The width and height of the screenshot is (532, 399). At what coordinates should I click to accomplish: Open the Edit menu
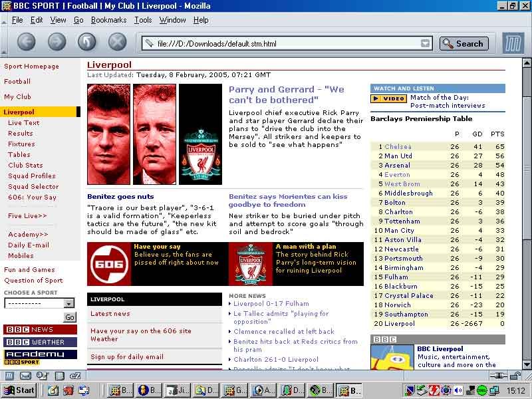pyautogui.click(x=37, y=20)
